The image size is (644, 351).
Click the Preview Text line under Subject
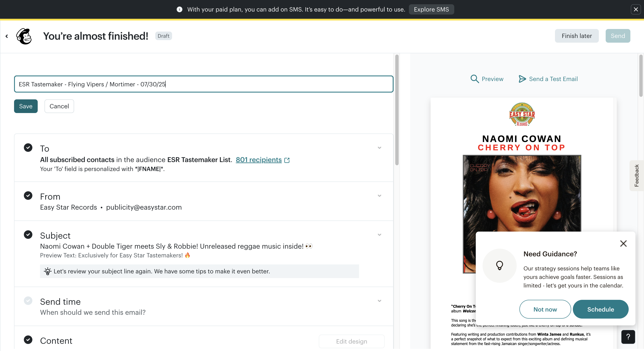pos(115,255)
